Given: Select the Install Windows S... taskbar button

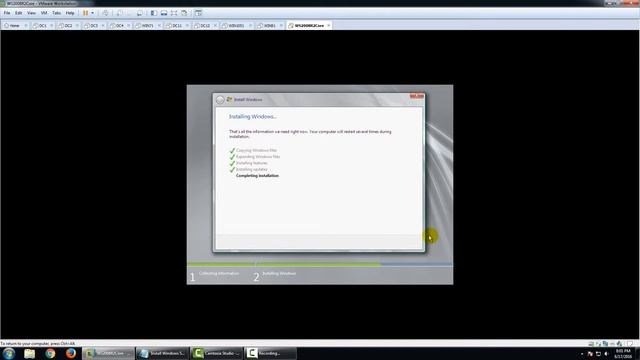Looking at the screenshot, I should [162, 353].
